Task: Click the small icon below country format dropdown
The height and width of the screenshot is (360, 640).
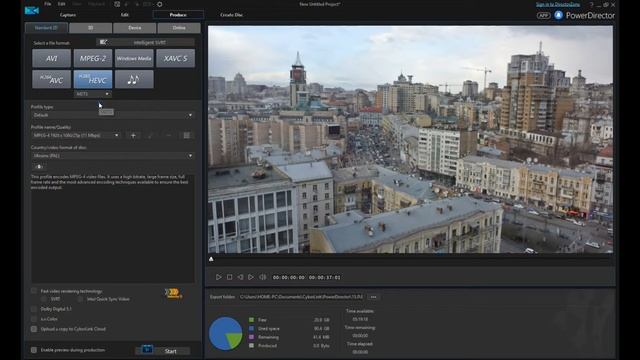Action: point(39,167)
